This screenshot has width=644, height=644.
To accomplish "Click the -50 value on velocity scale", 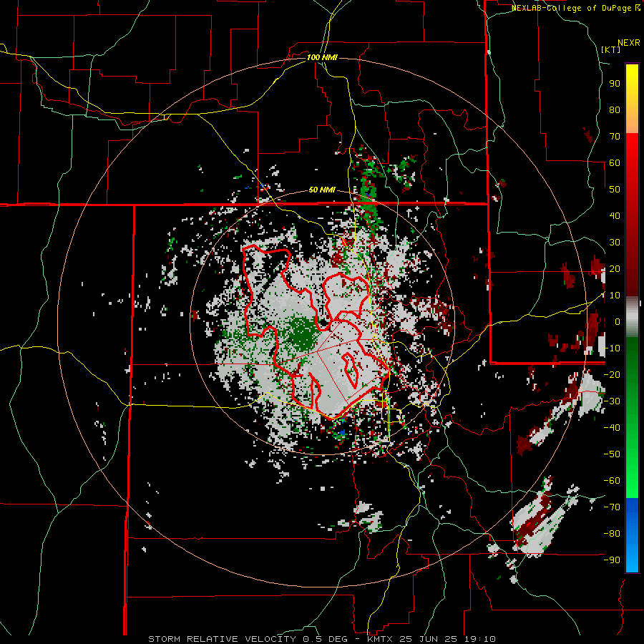I will click(612, 454).
